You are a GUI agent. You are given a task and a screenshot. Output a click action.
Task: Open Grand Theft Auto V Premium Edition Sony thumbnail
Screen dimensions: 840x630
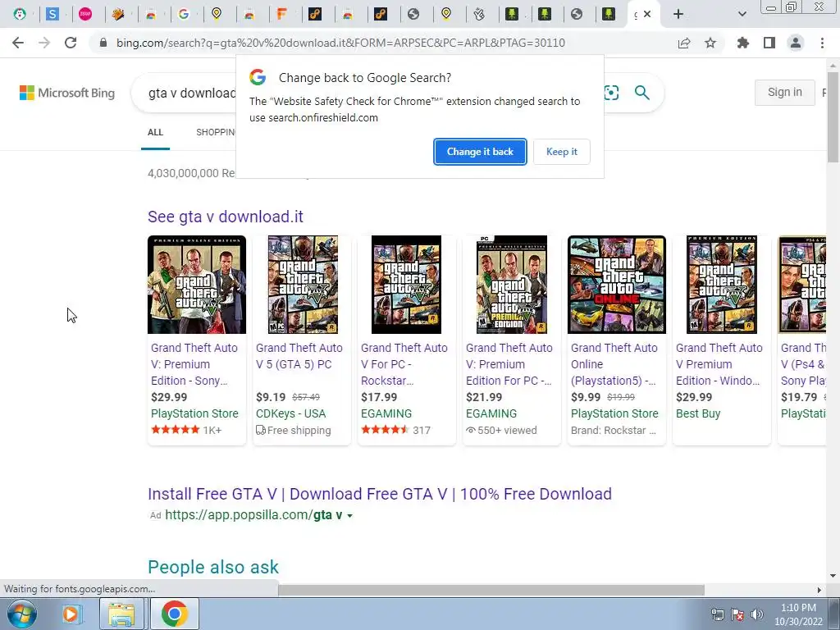197,285
